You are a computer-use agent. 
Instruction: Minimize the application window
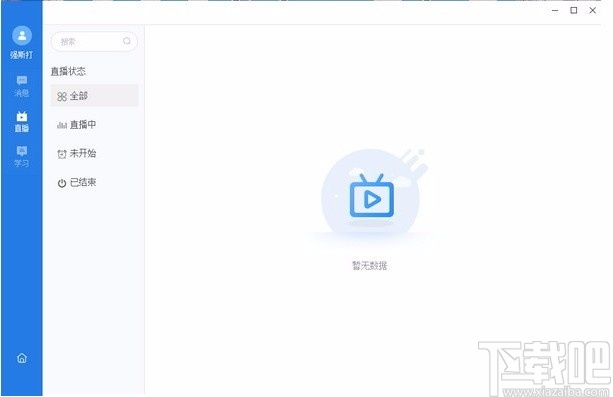click(555, 11)
